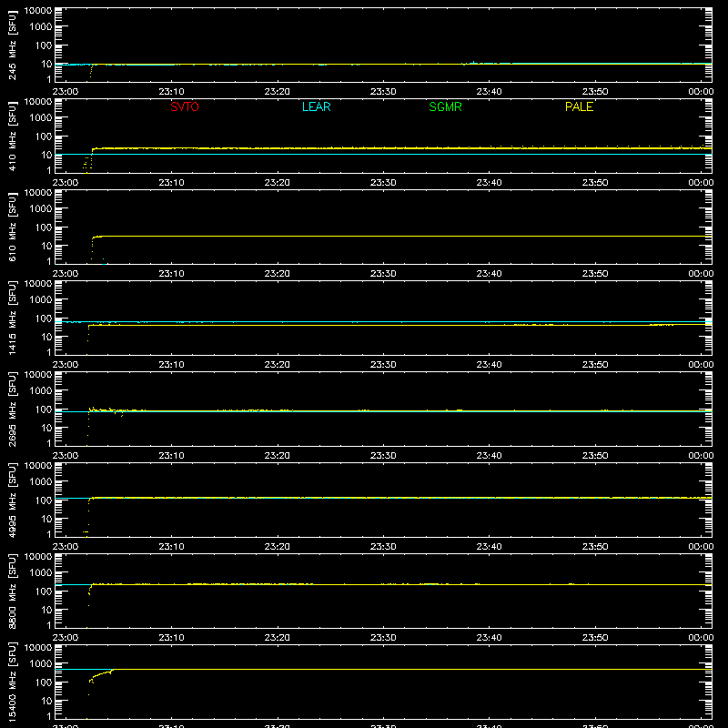The width and height of the screenshot is (728, 728).
Task: Click the 1000 tick label on 15400 MHz axis
Action: [41, 664]
